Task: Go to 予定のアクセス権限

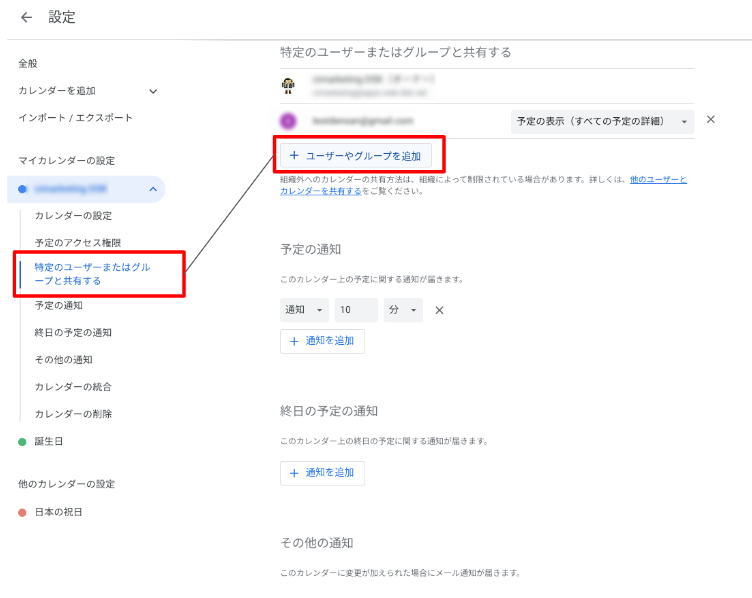Action: 78,243
